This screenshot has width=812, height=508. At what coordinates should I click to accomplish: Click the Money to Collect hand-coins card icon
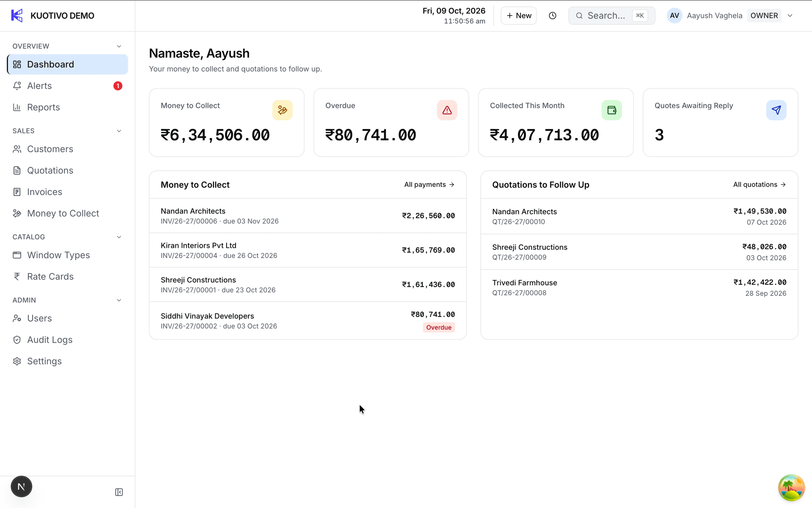click(x=283, y=110)
